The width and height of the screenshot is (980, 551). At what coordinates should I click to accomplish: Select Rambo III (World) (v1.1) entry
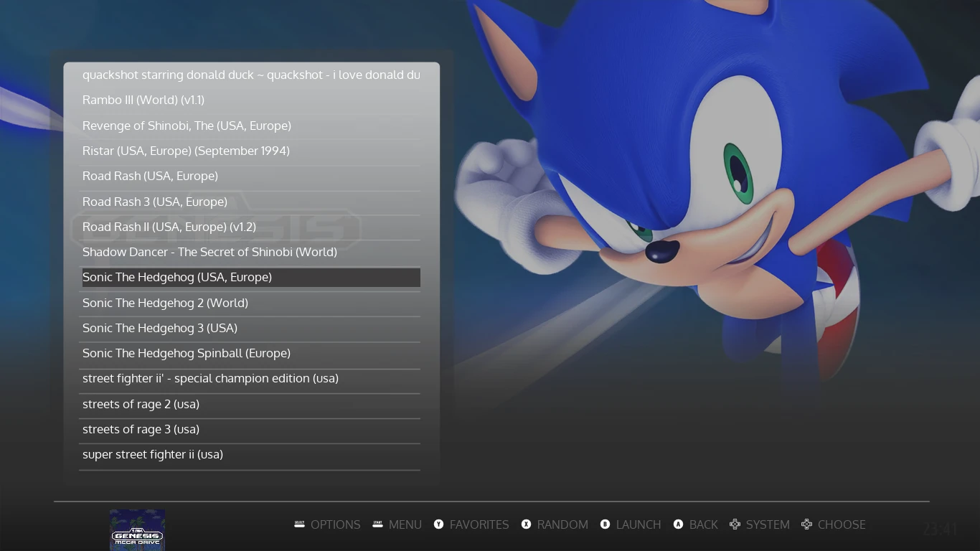143,100
